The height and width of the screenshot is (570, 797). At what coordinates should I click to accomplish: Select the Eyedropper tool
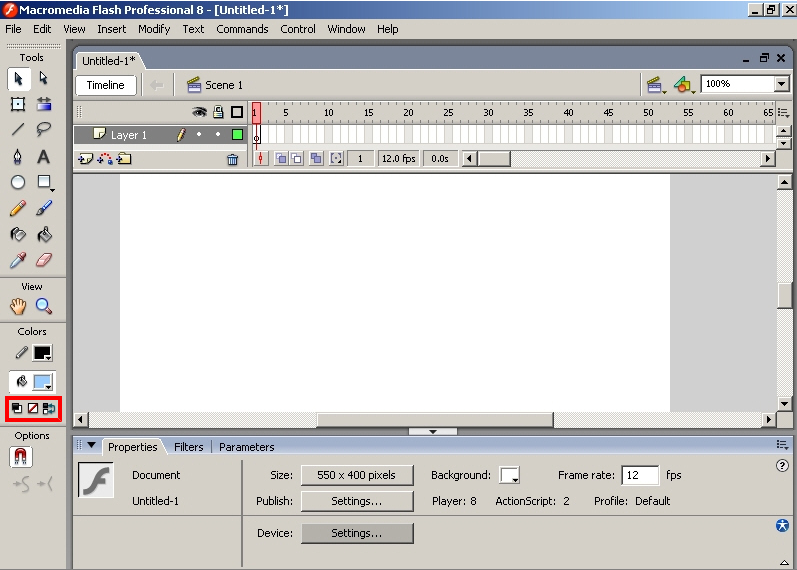[18, 260]
